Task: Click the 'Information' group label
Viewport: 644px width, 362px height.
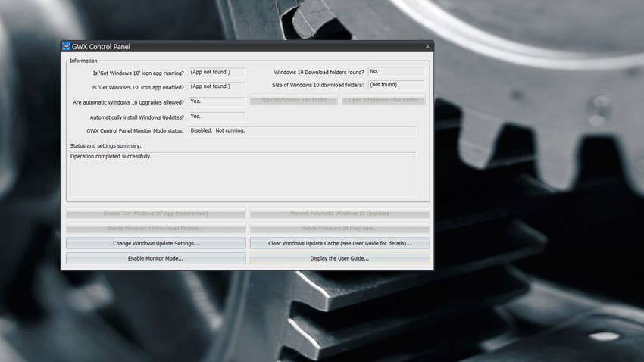Action: 83,61
